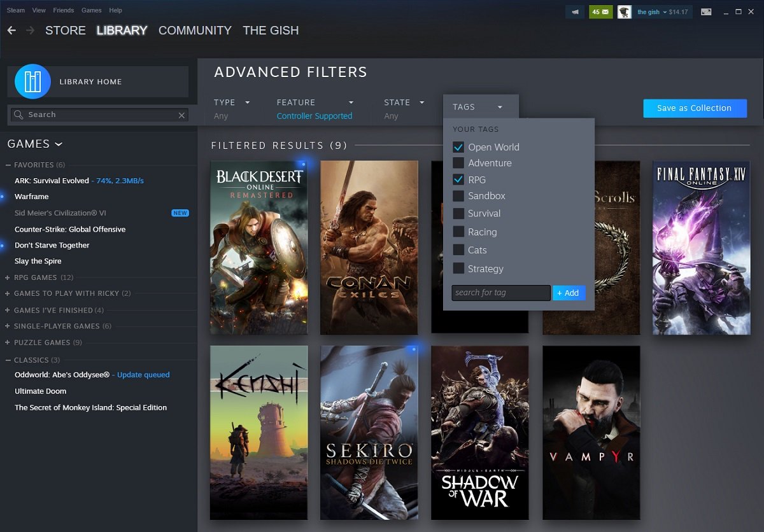Screen dimensions: 764x532
Task: Open the green notifications envelope inbox
Action: click(600, 12)
